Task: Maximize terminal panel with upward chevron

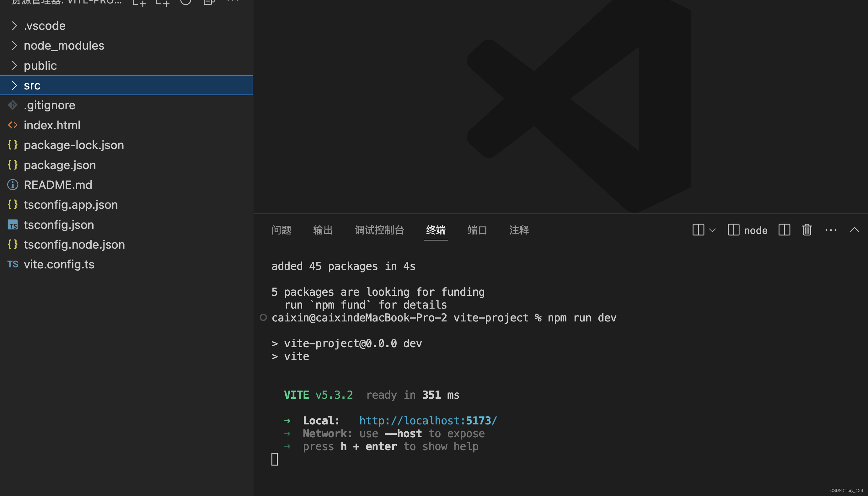Action: (x=854, y=230)
